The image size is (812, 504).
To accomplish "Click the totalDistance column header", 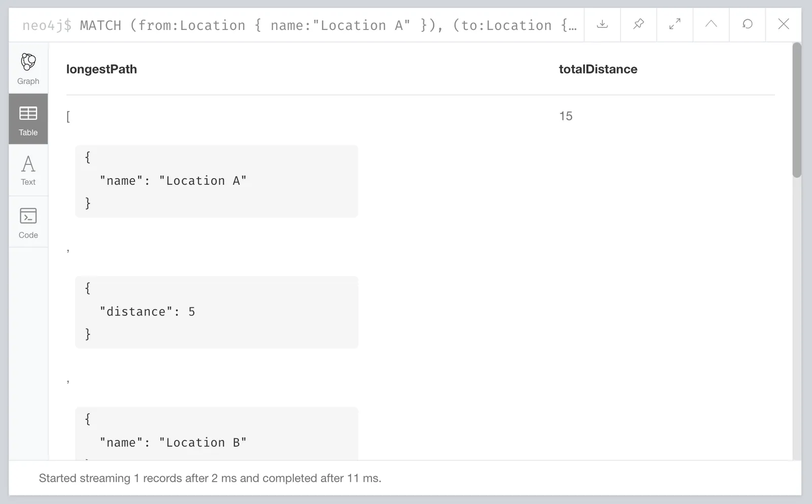I will [598, 69].
